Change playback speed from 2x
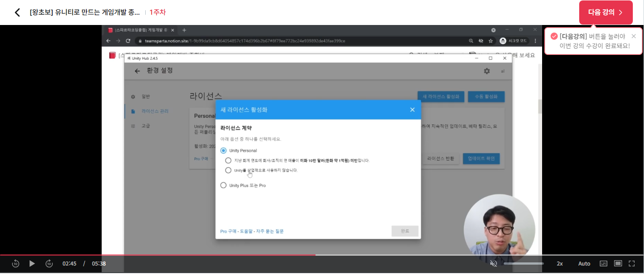This screenshot has width=644, height=274. coord(560,264)
